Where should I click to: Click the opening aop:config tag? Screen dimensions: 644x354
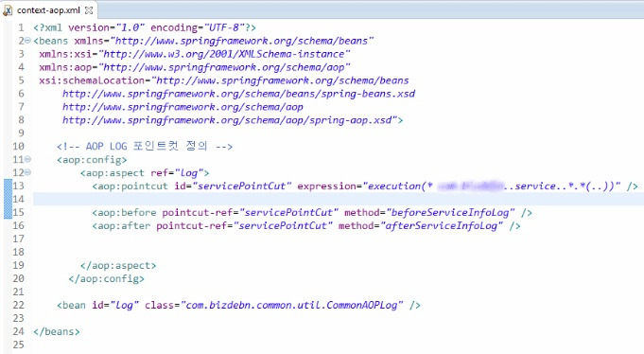point(92,160)
